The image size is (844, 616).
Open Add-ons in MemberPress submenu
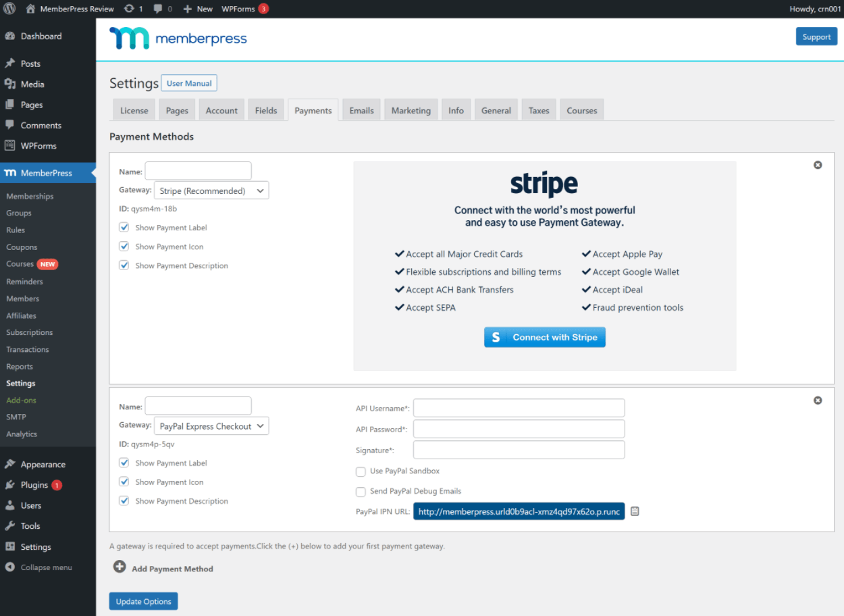tap(21, 400)
